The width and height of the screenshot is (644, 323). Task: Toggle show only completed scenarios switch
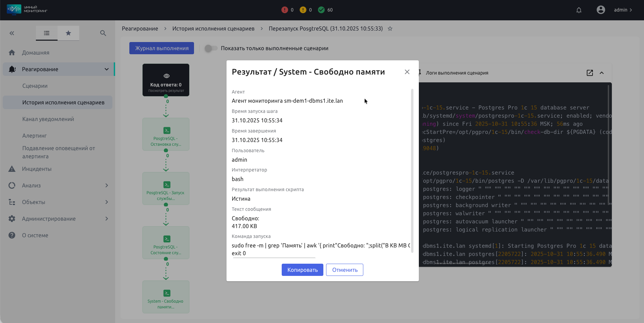(x=211, y=48)
